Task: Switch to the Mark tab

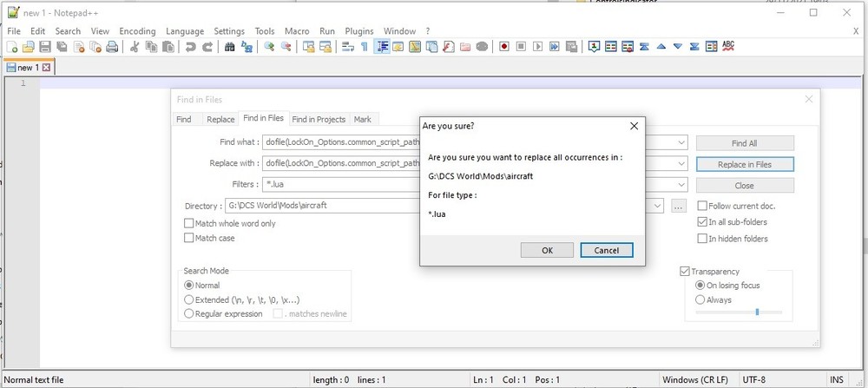Action: point(363,119)
